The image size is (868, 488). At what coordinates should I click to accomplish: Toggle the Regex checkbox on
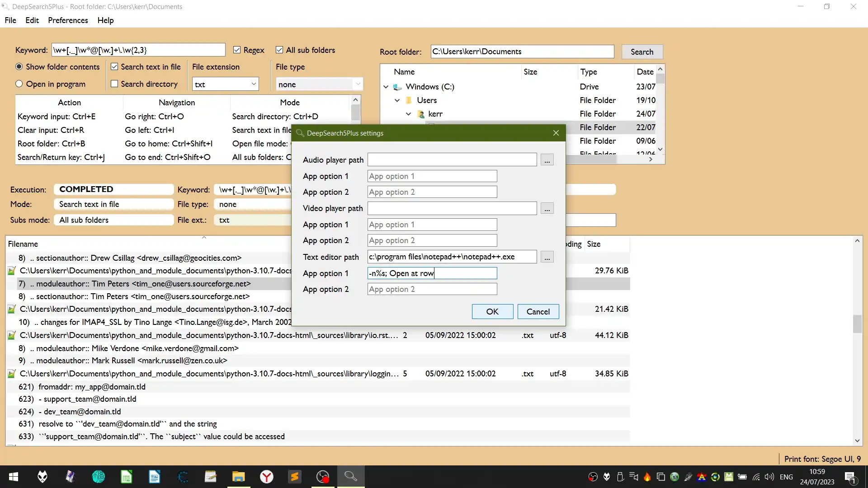[x=237, y=49]
